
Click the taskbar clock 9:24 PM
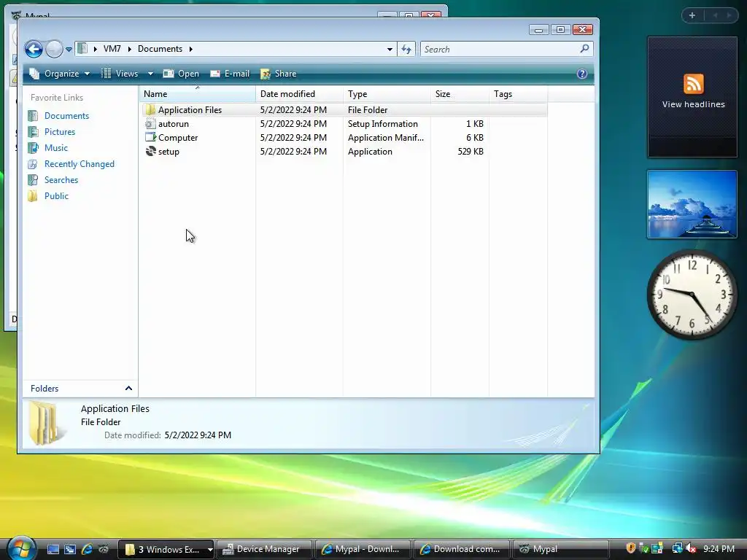(x=719, y=549)
